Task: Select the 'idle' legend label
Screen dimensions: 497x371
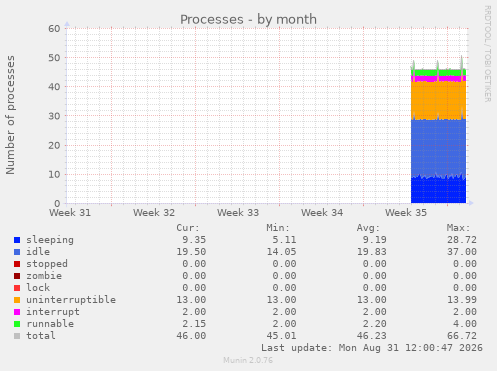Action: (x=38, y=252)
